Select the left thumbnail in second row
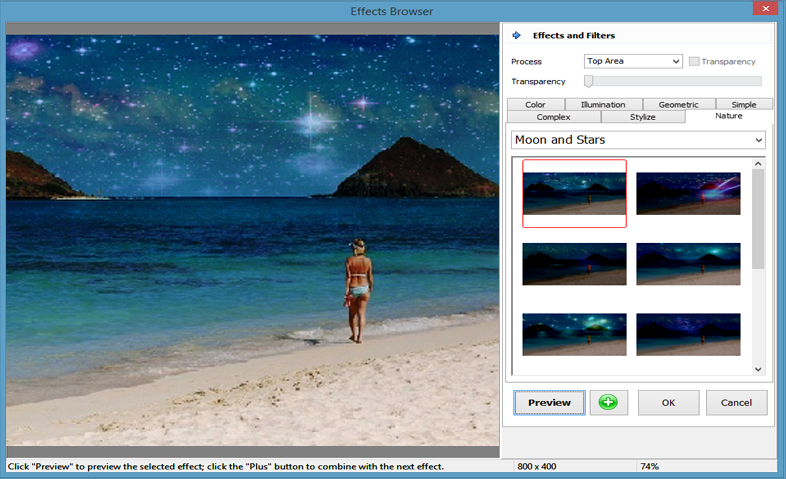This screenshot has width=786, height=479. [574, 264]
